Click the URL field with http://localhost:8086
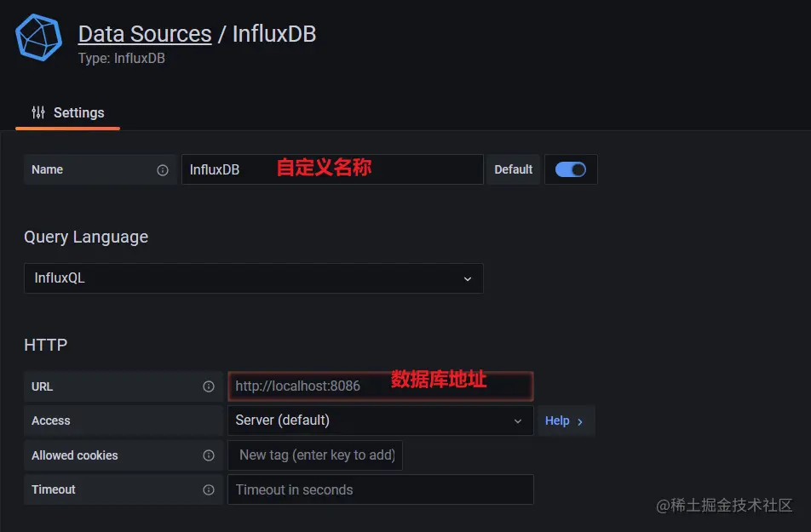The width and height of the screenshot is (811, 532). coord(380,386)
